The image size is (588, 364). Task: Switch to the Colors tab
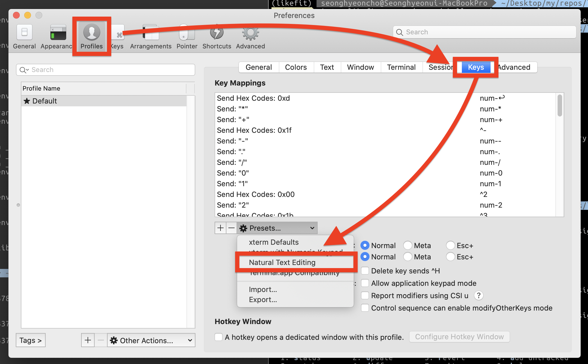click(296, 67)
